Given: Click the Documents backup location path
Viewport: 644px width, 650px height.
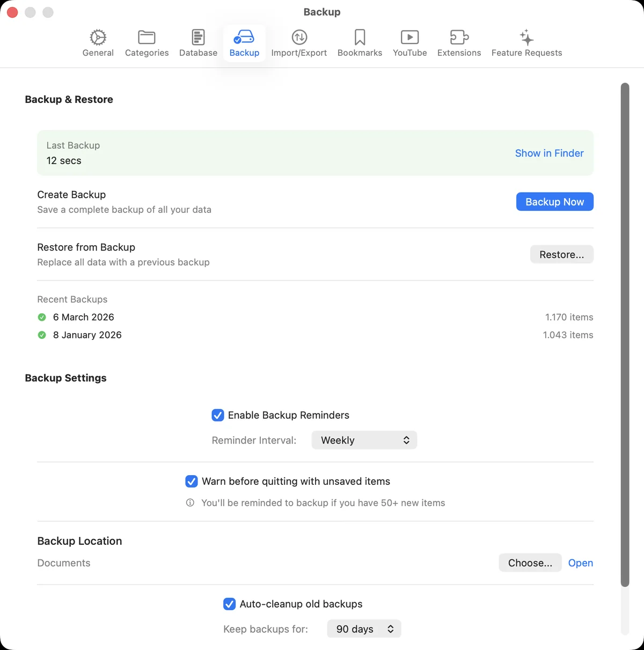Looking at the screenshot, I should point(64,563).
